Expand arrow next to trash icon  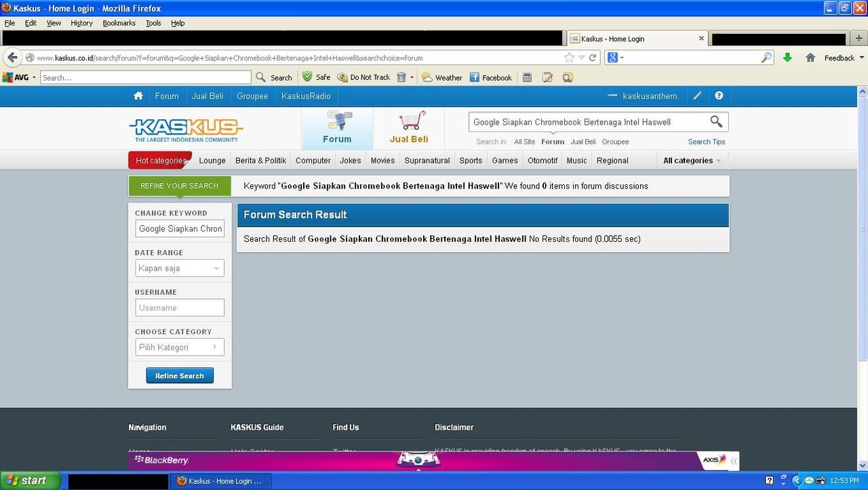(x=412, y=77)
